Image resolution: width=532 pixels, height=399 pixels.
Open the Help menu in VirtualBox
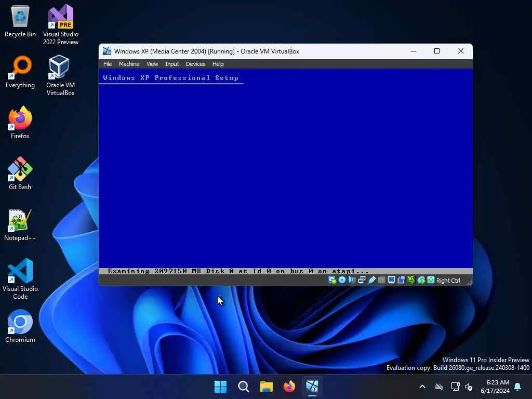218,64
